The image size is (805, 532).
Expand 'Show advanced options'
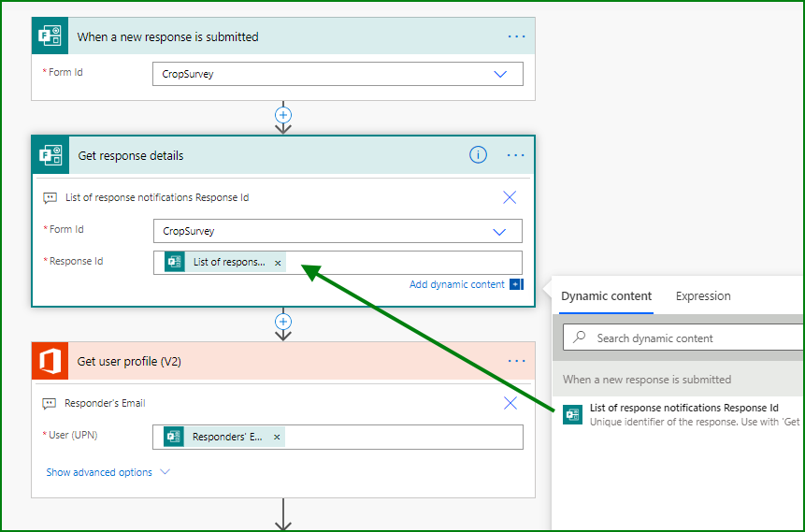point(108,472)
